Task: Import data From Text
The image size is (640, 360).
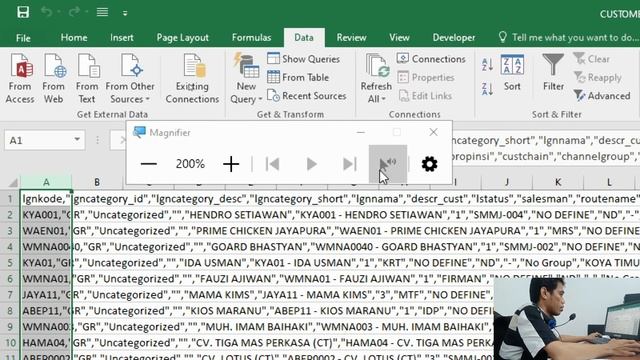Action: coord(87,78)
